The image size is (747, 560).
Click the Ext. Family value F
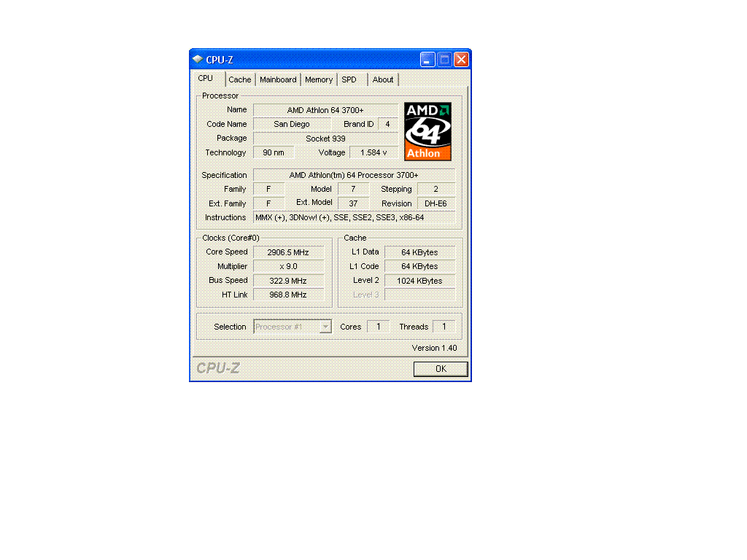click(x=268, y=203)
